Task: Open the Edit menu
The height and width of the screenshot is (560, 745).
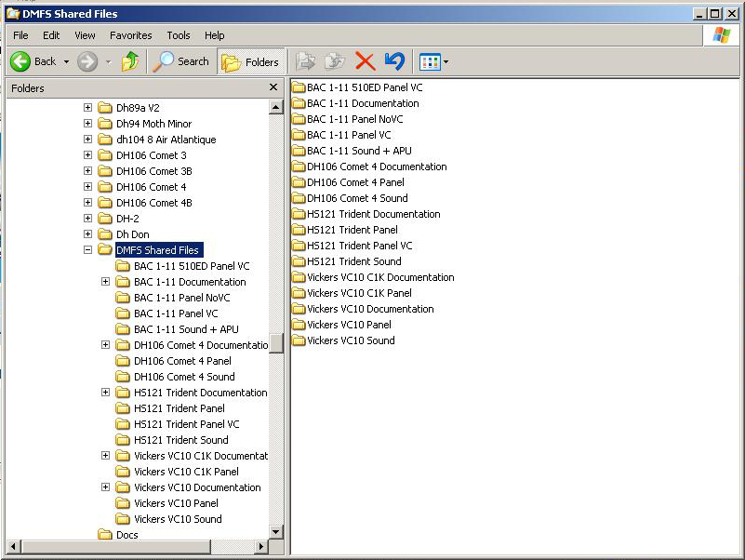Action: 51,35
